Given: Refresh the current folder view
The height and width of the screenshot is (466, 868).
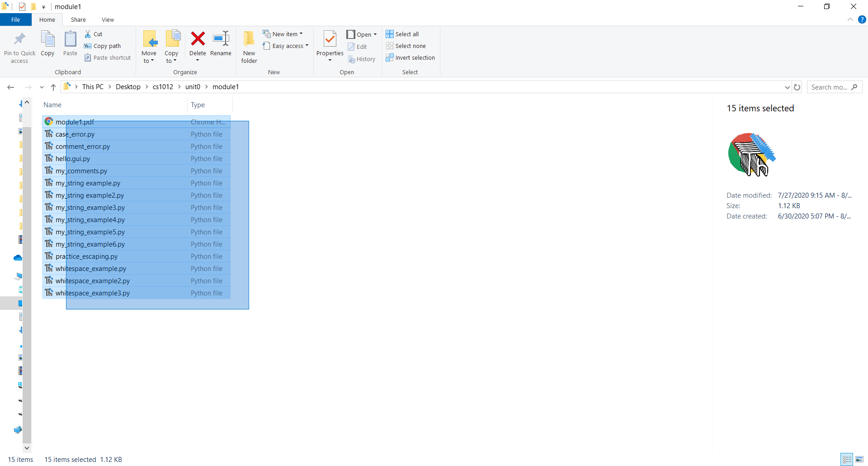Looking at the screenshot, I should click(x=797, y=87).
